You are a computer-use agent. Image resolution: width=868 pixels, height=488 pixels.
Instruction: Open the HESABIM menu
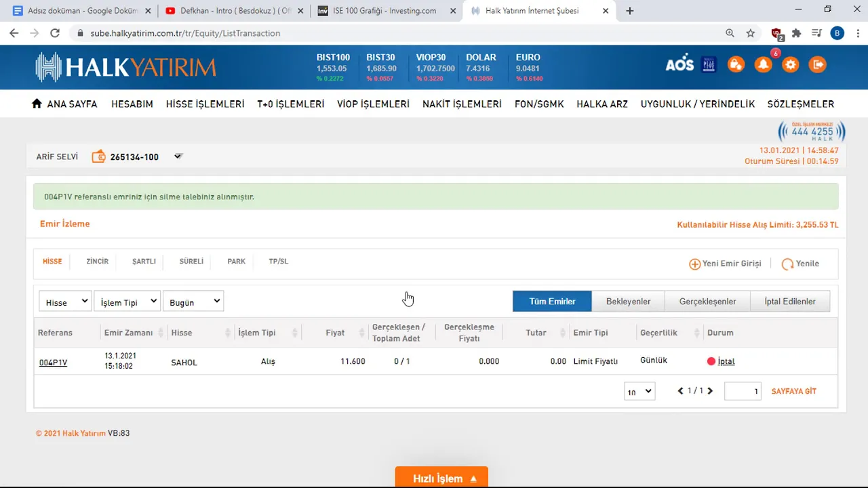coord(132,104)
